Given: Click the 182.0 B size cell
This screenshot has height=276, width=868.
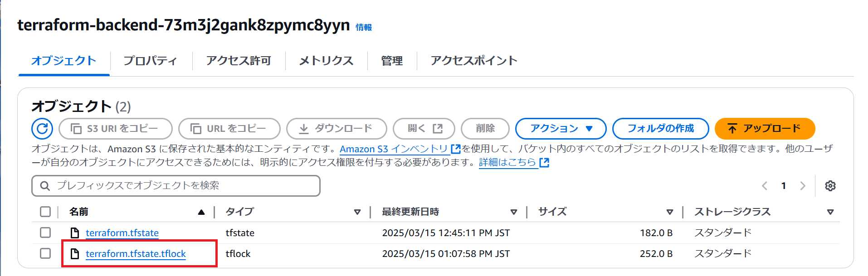Looking at the screenshot, I should click(x=656, y=233).
